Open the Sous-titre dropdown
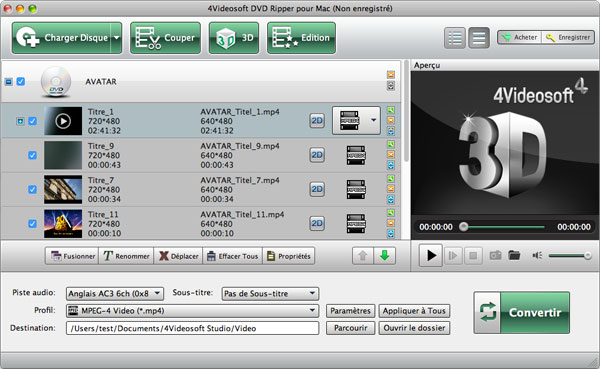Viewport: 600px width, 369px height. pos(270,294)
